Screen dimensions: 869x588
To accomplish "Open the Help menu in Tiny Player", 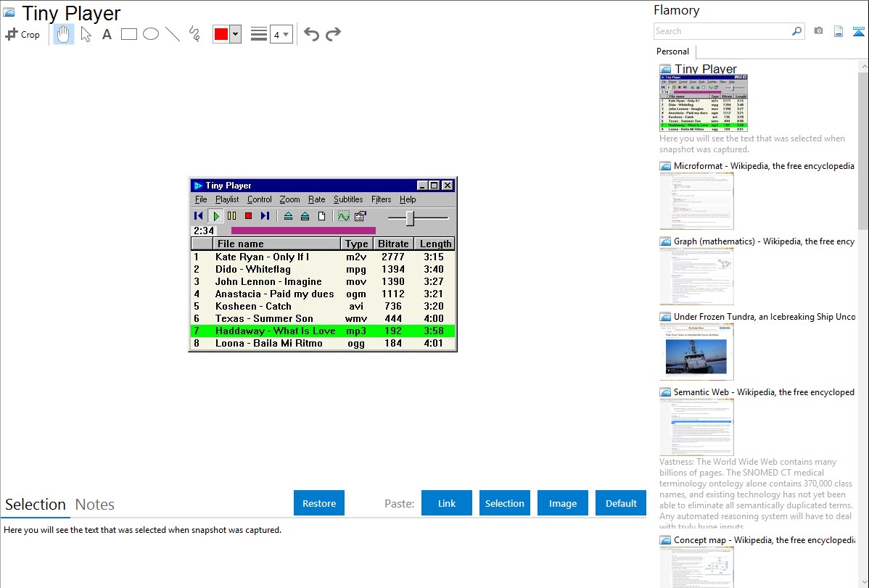I will tap(408, 199).
